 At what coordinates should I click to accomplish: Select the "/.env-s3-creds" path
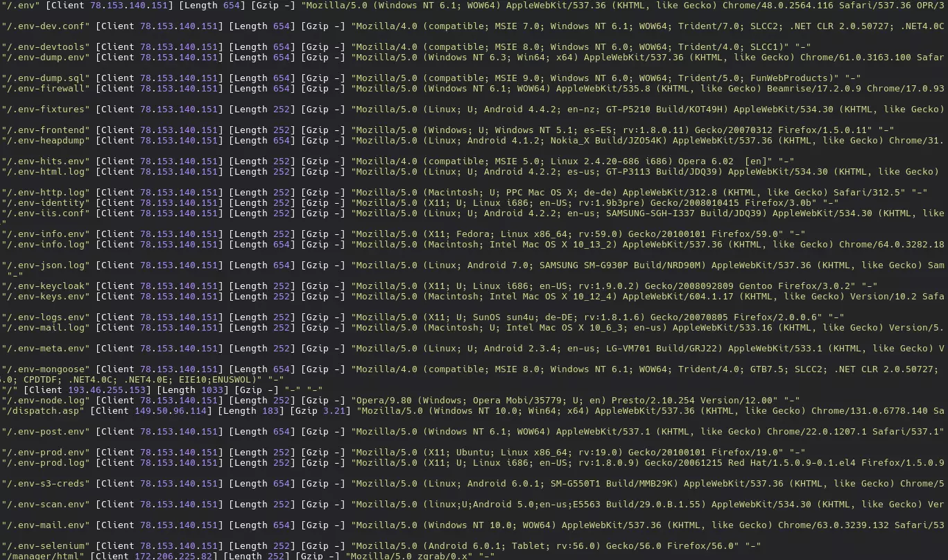pyautogui.click(x=45, y=484)
